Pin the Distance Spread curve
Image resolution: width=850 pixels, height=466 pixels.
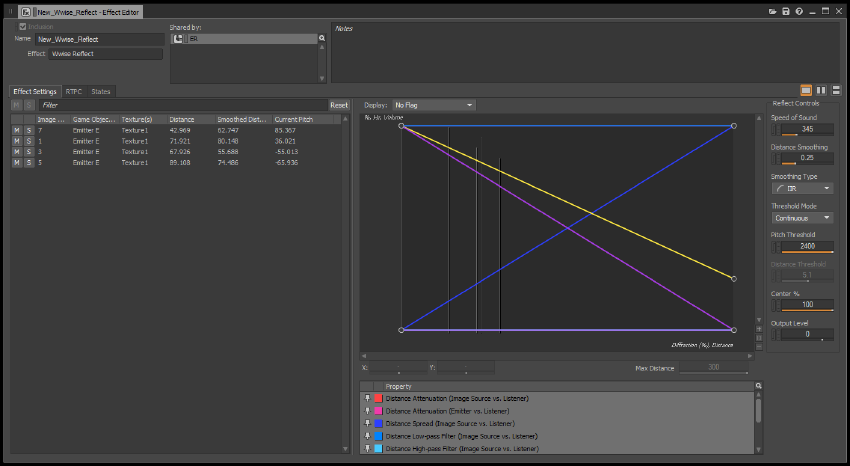click(367, 423)
